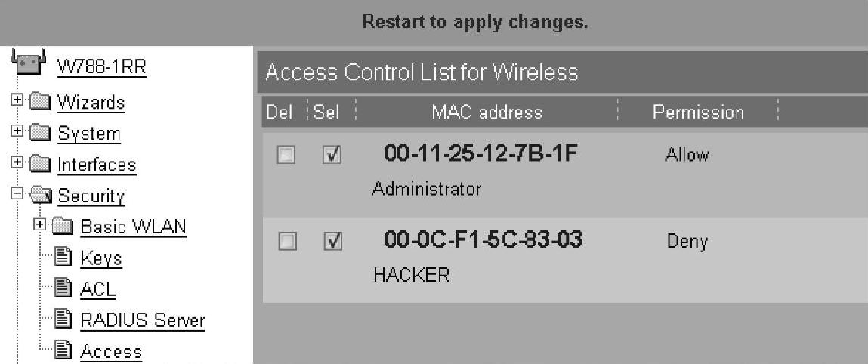The width and height of the screenshot is (868, 364).
Task: Expand the Basic WLAN subfolder
Action: tap(39, 227)
